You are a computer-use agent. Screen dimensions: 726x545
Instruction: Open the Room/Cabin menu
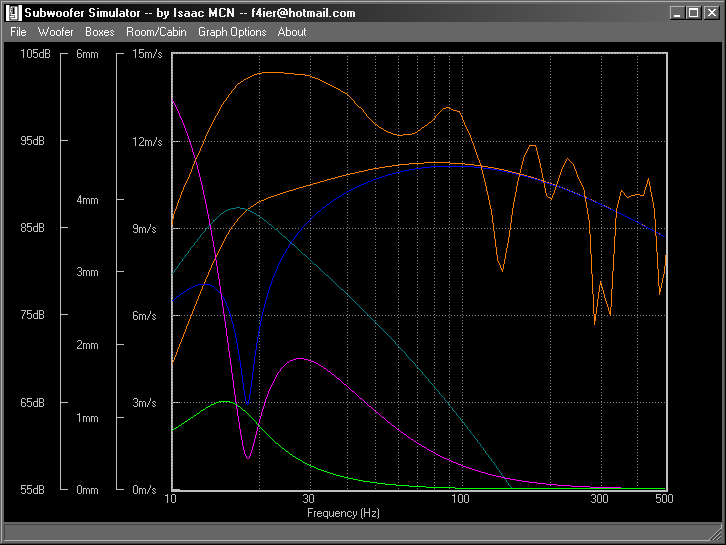[x=156, y=32]
